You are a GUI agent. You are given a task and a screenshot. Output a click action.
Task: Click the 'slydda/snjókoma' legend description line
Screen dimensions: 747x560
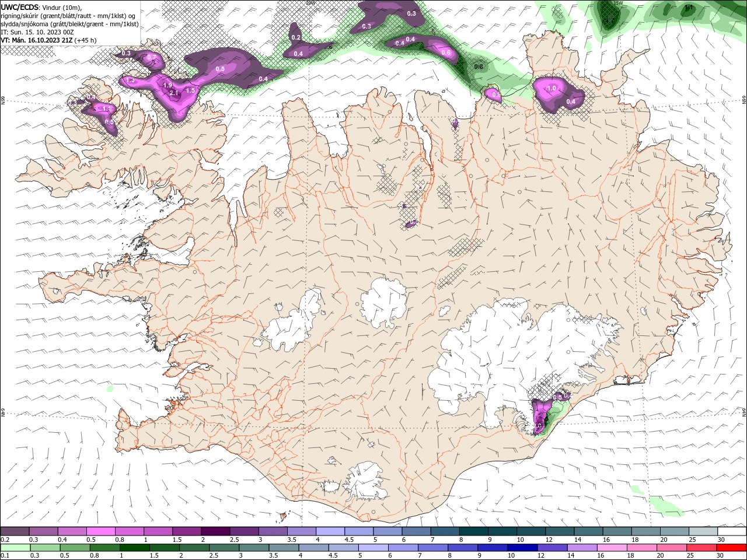click(x=69, y=24)
